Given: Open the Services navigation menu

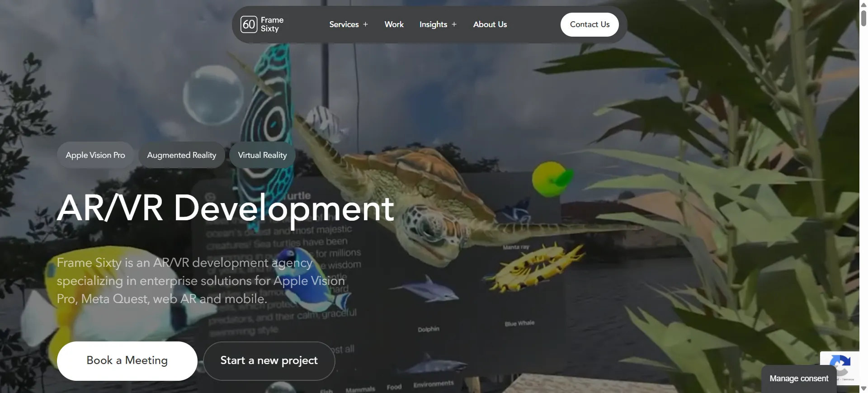Looking at the screenshot, I should pos(344,24).
